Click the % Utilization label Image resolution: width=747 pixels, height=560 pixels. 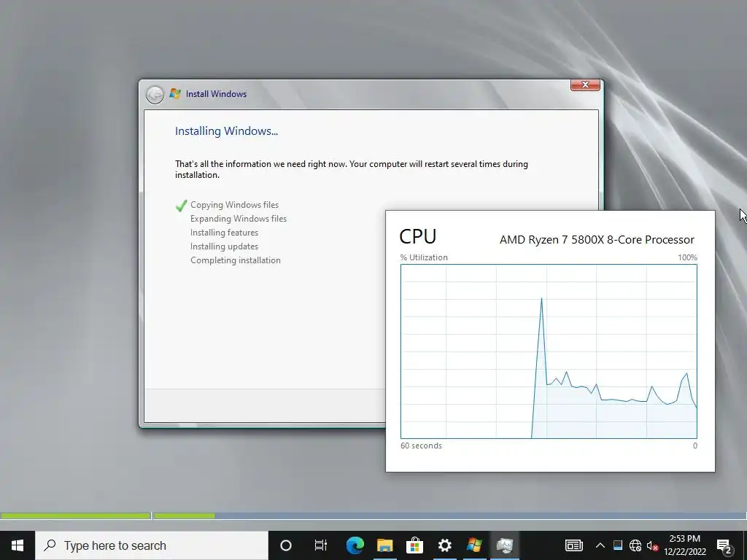click(424, 257)
